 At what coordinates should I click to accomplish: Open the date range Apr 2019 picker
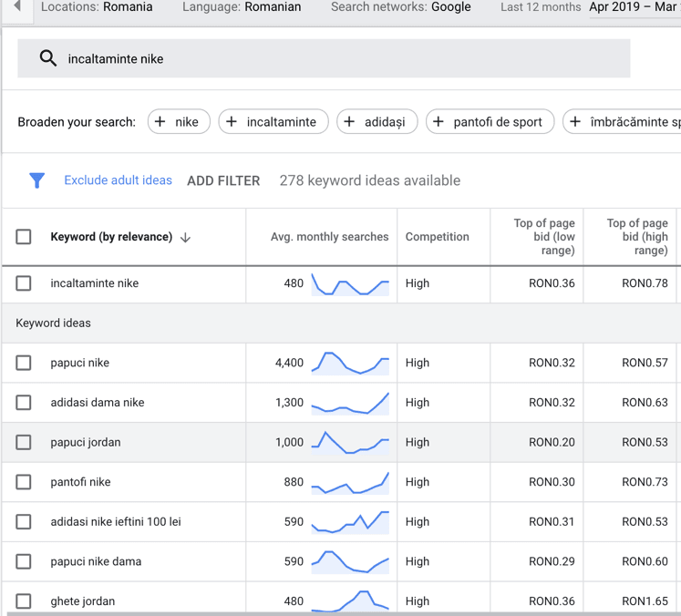pos(632,7)
